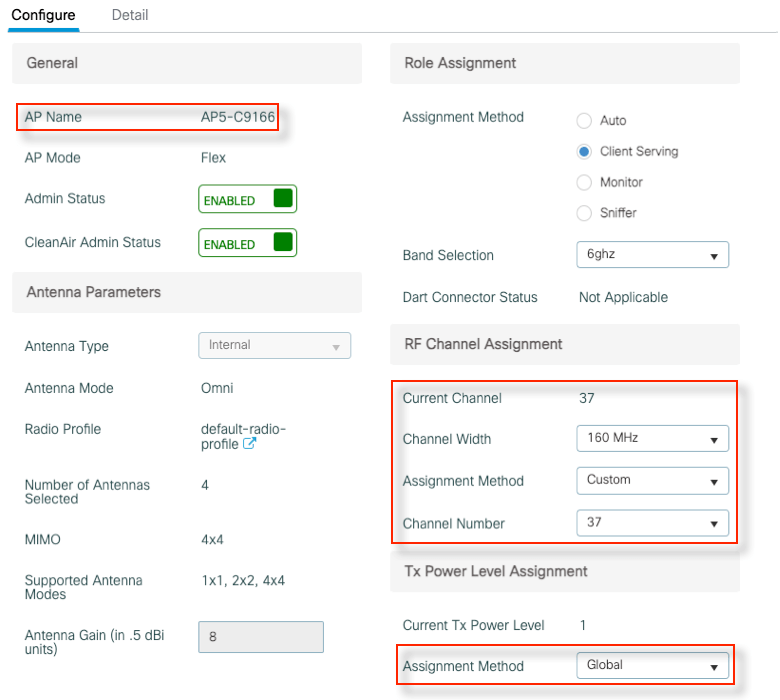The width and height of the screenshot is (780, 700).
Task: Choose the Monitor role radio button
Action: tap(584, 183)
